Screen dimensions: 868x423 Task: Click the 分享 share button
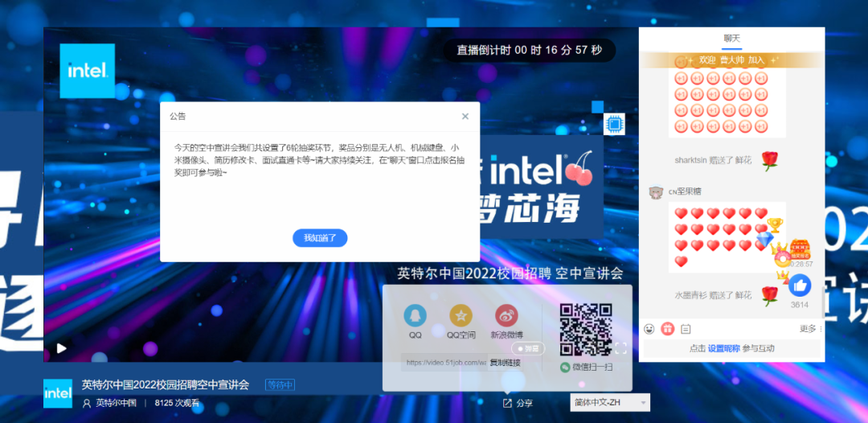[x=518, y=403]
